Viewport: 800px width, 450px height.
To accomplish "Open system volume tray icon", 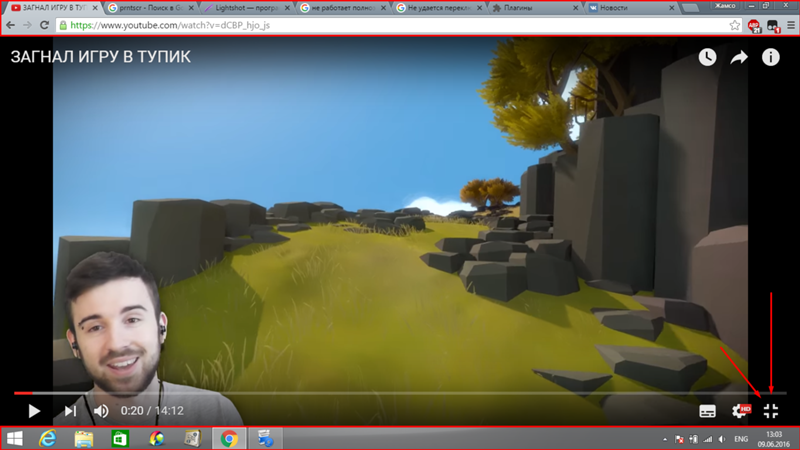I will (722, 439).
